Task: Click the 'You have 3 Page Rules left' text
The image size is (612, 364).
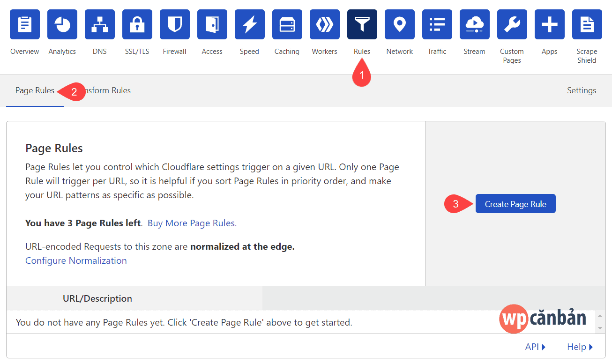Action: pyautogui.click(x=83, y=223)
